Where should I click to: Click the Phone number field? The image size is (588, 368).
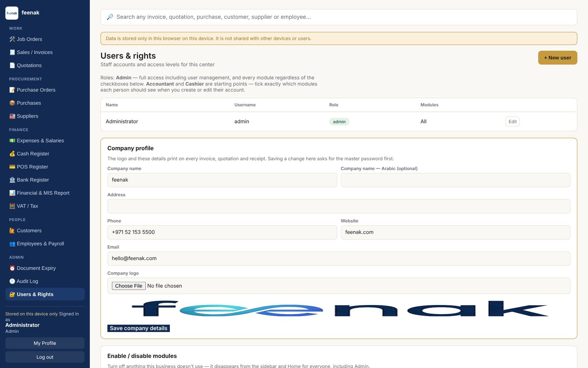222,232
